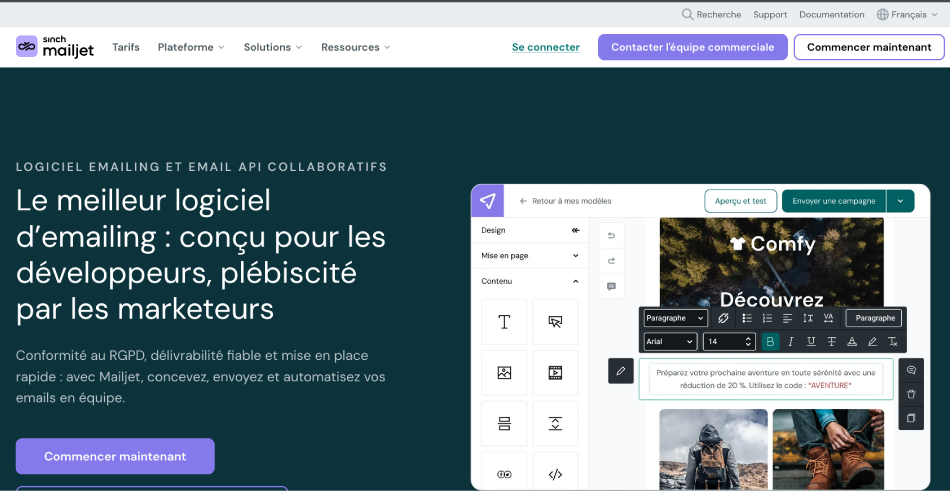Screen dimensions: 950x491
Task: Click Retour à mes modèles link
Action: click(x=566, y=201)
